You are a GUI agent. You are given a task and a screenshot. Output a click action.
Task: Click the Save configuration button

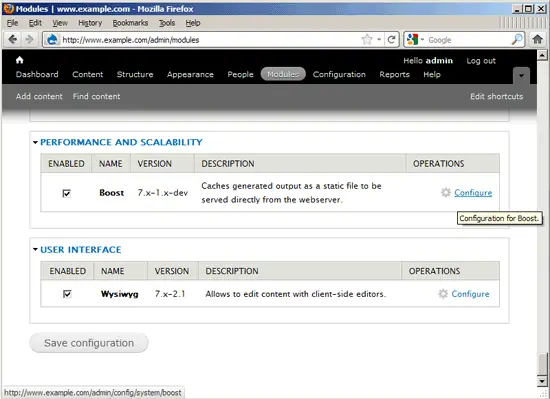(89, 343)
